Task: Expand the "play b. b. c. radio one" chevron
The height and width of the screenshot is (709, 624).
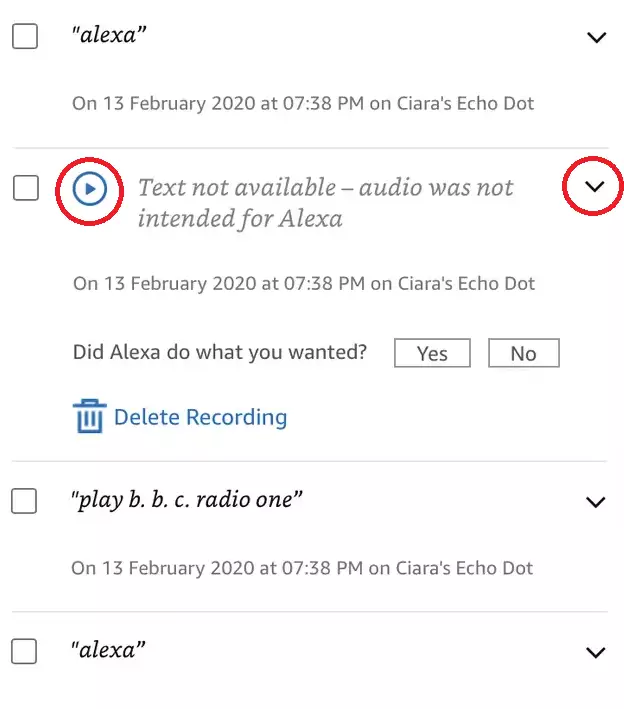Action: click(x=596, y=502)
